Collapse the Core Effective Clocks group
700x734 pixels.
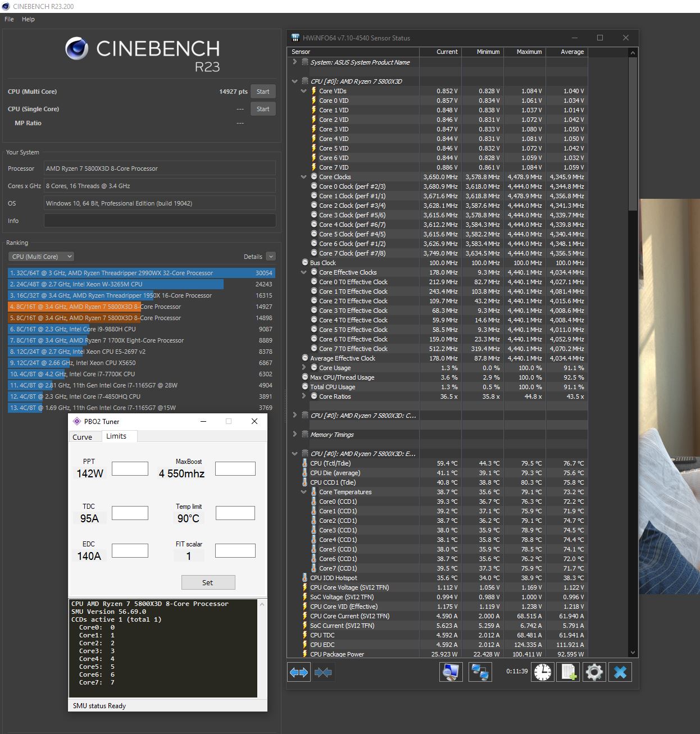click(x=304, y=272)
